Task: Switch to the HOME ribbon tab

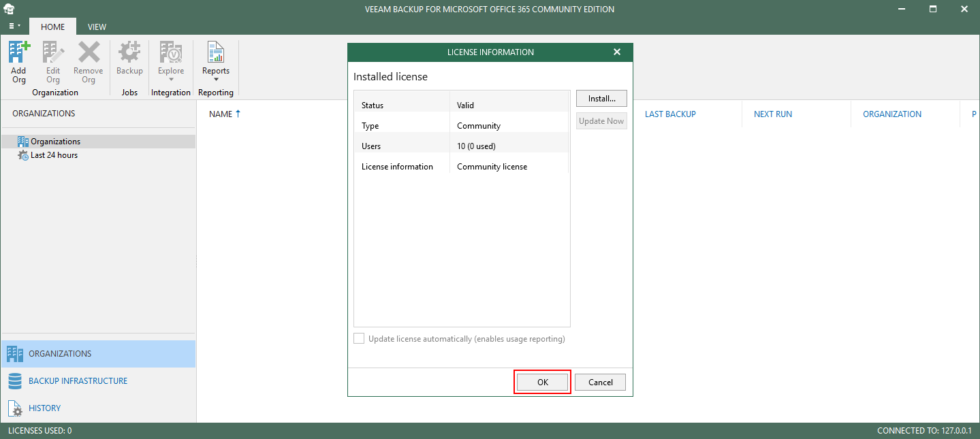Action: [52, 27]
